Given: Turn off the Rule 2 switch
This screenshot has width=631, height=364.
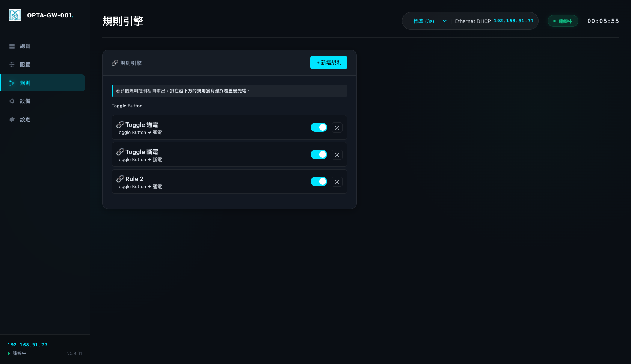Looking at the screenshot, I should click(x=319, y=181).
